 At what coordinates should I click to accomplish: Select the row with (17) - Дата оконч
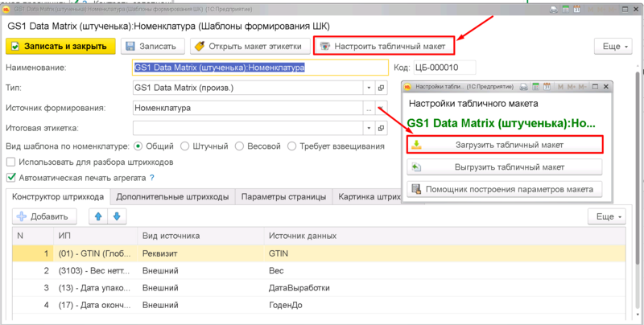click(319, 306)
